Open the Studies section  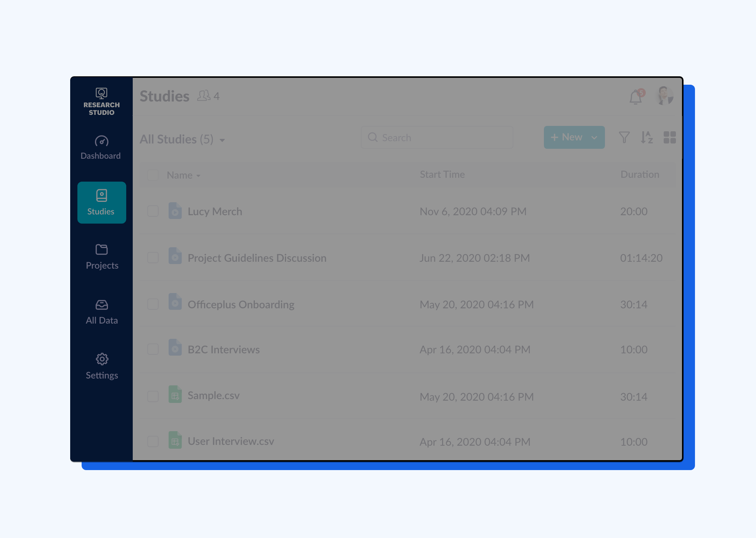[x=101, y=200]
